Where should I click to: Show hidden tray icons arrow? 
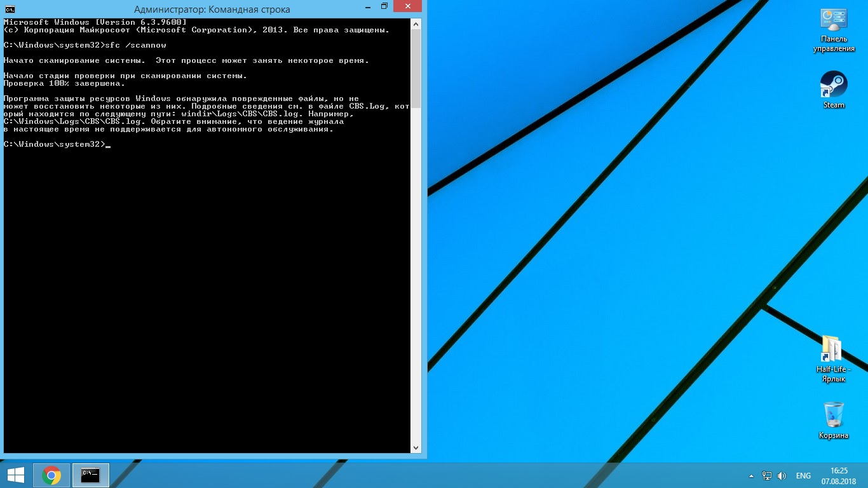point(752,476)
